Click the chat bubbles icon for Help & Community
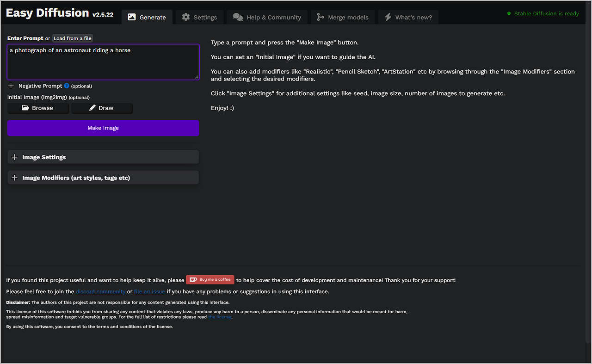The image size is (592, 364). pyautogui.click(x=238, y=17)
